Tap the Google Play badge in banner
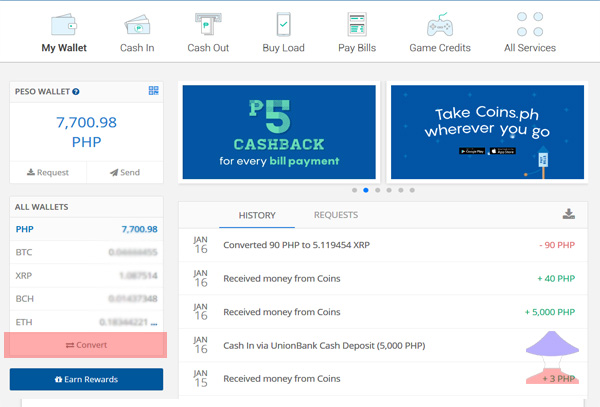The width and height of the screenshot is (600, 407). [472, 151]
